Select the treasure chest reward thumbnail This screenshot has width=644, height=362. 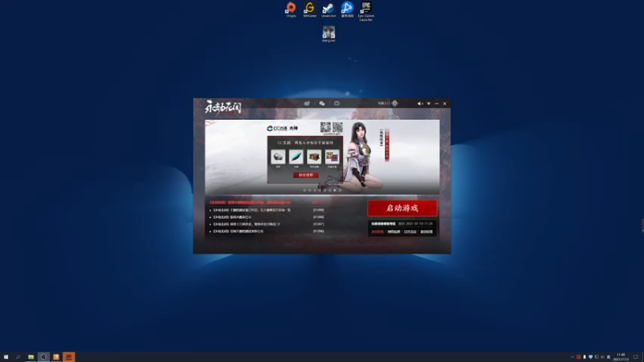click(314, 157)
